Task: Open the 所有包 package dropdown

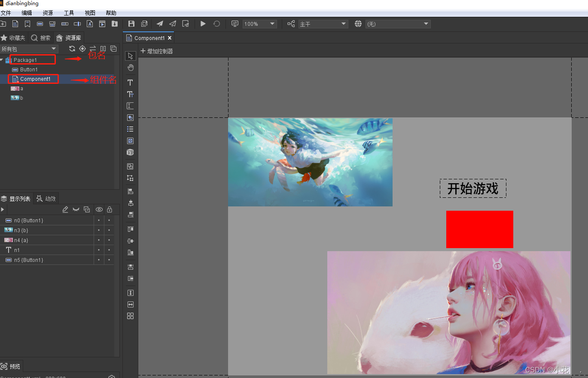Action: tap(29, 48)
